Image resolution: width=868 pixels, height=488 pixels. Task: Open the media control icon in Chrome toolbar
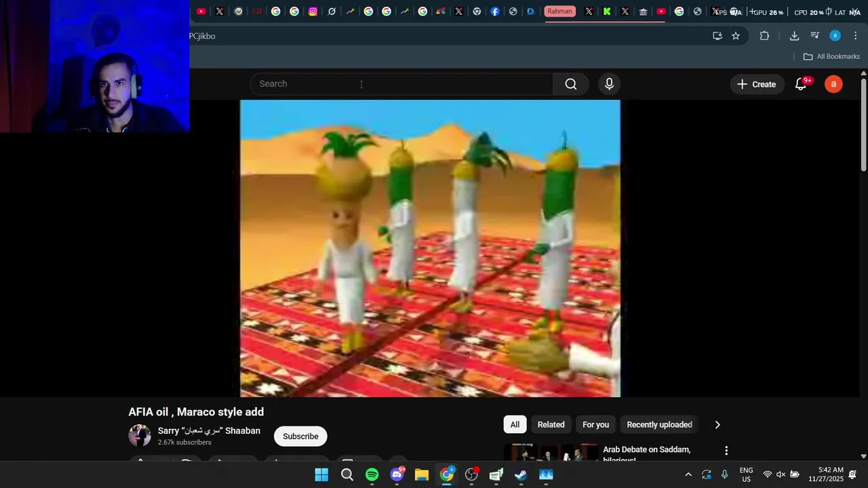[x=815, y=36]
